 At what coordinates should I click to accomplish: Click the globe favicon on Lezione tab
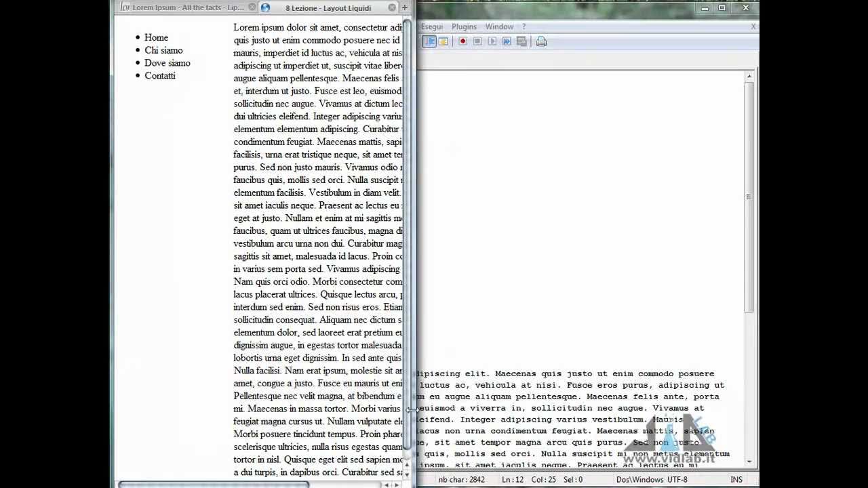[266, 7]
